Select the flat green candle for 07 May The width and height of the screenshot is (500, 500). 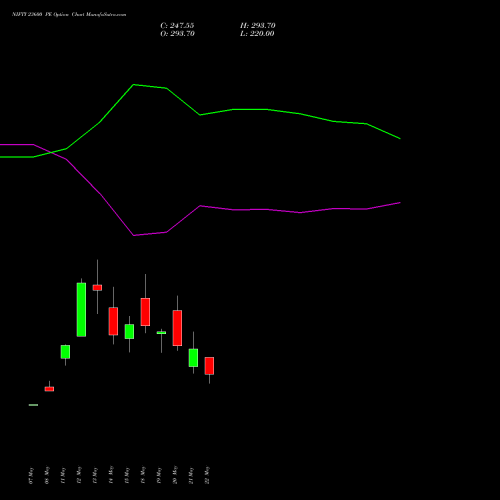point(33,405)
